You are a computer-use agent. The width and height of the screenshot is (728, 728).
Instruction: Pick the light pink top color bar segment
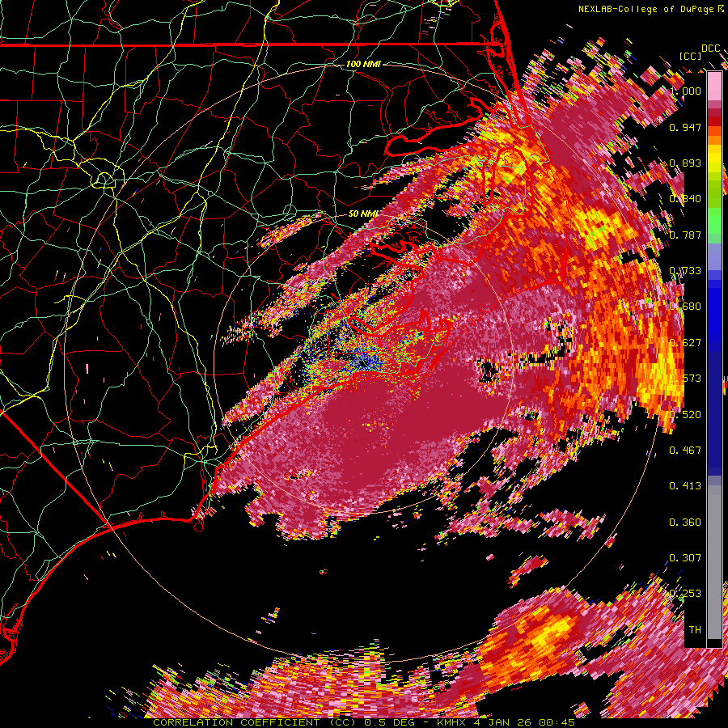pyautogui.click(x=714, y=86)
